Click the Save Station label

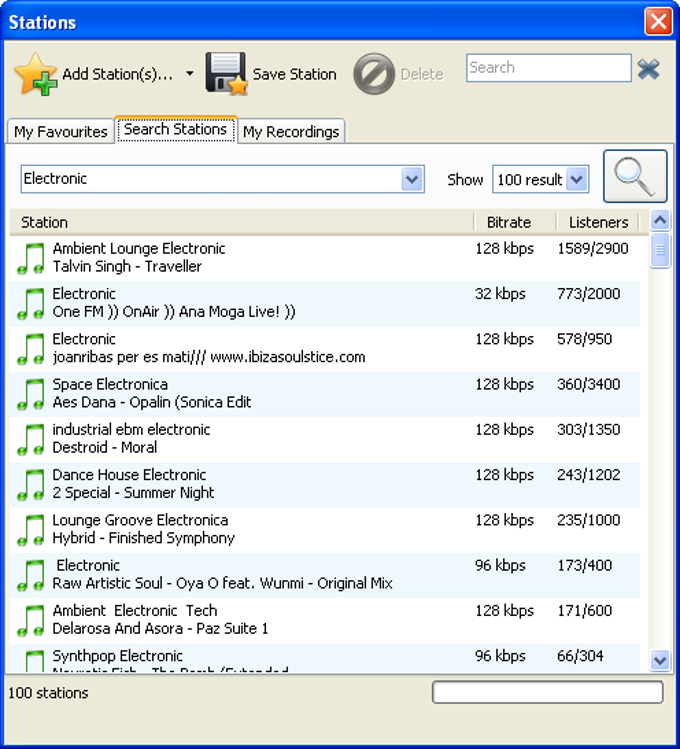(295, 74)
